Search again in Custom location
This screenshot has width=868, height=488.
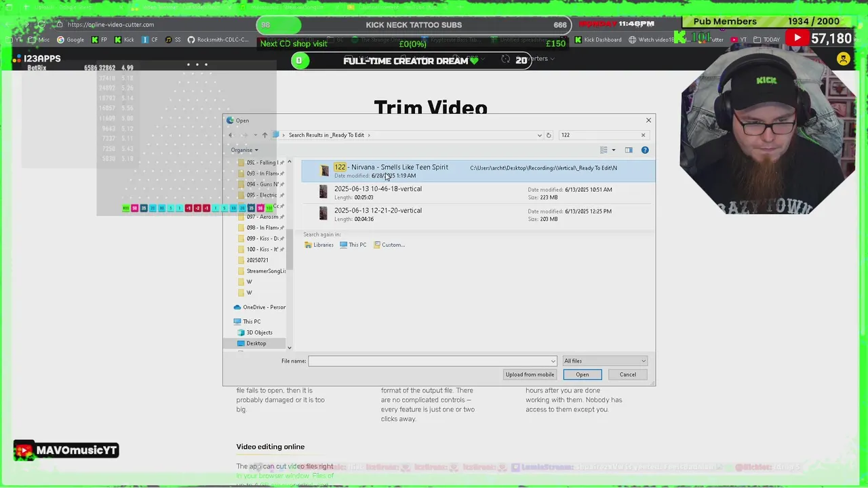pos(389,245)
